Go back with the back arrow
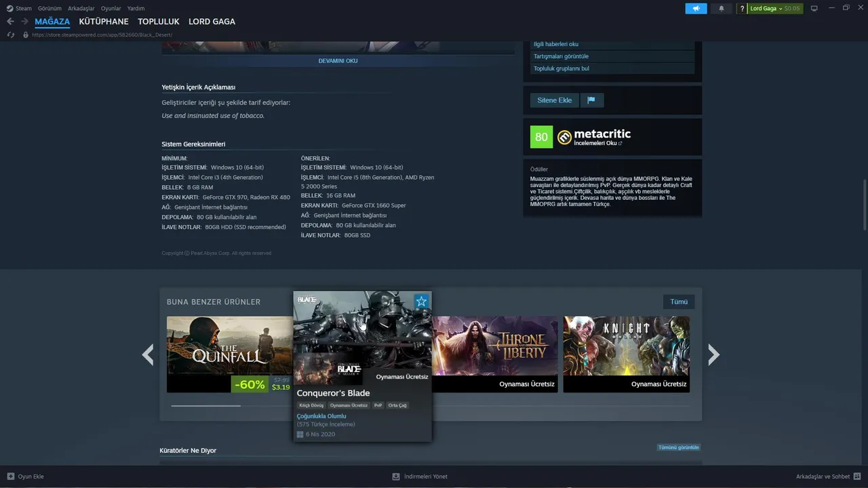This screenshot has height=488, width=868. tap(10, 22)
